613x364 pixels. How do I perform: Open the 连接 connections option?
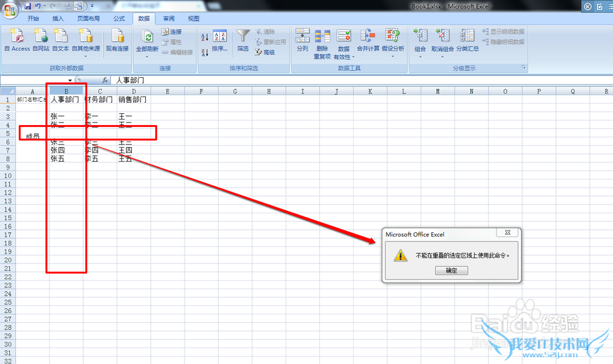click(x=172, y=32)
